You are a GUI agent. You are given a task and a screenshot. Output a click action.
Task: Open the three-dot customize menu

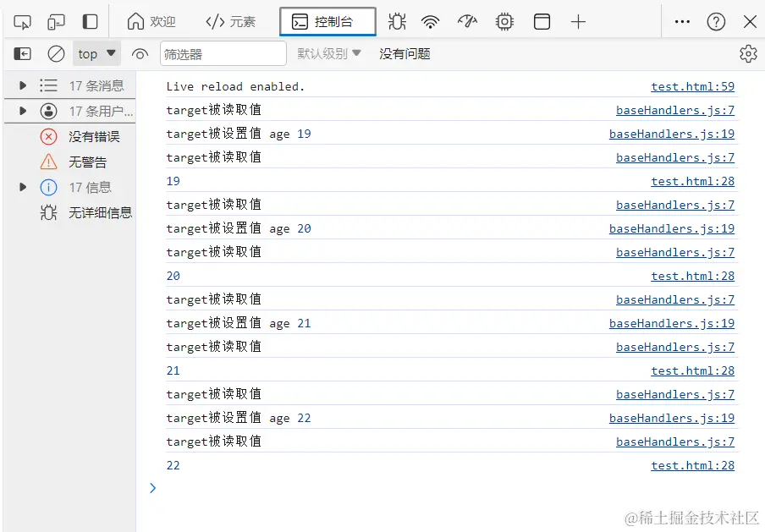[682, 22]
